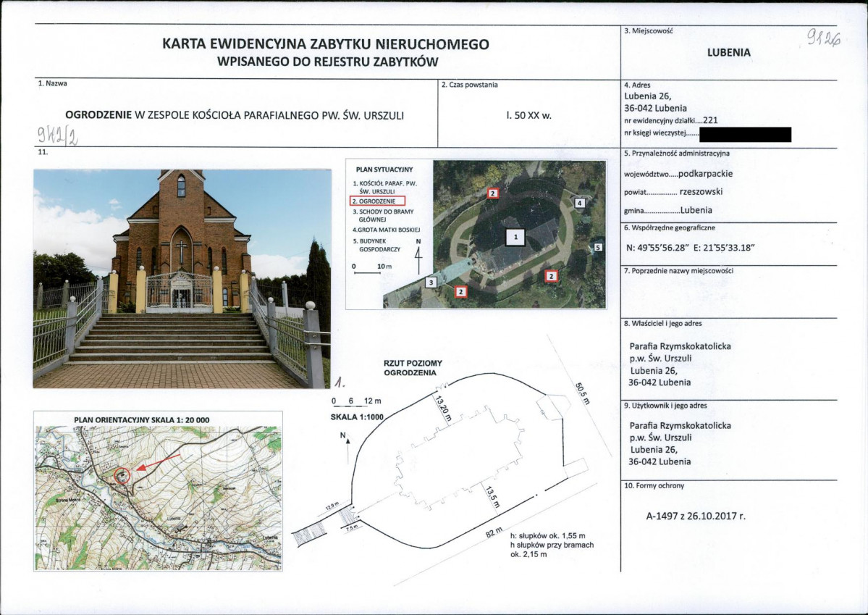Click the 'SKALA 1:1000' label
This screenshot has height=615, width=868.
pos(357,417)
